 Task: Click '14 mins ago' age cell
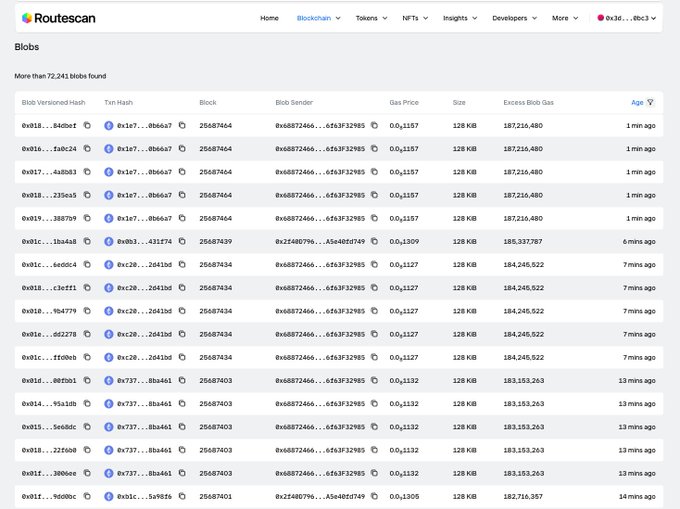pos(637,496)
